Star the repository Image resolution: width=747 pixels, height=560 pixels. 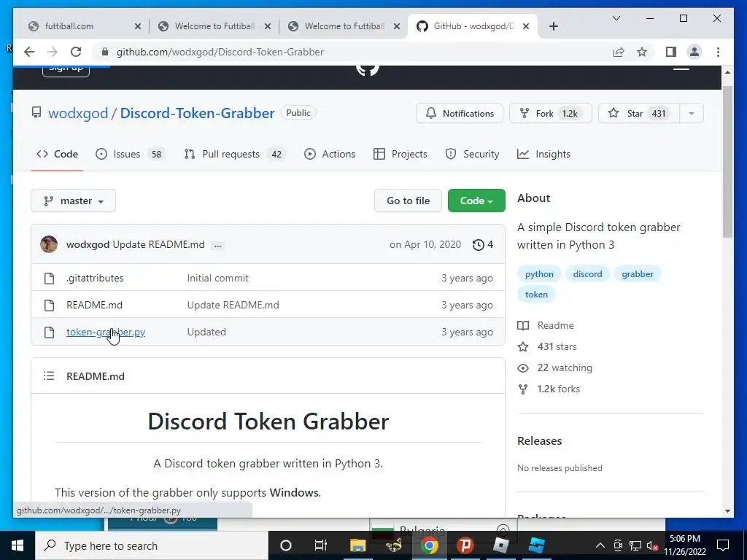[x=638, y=113]
